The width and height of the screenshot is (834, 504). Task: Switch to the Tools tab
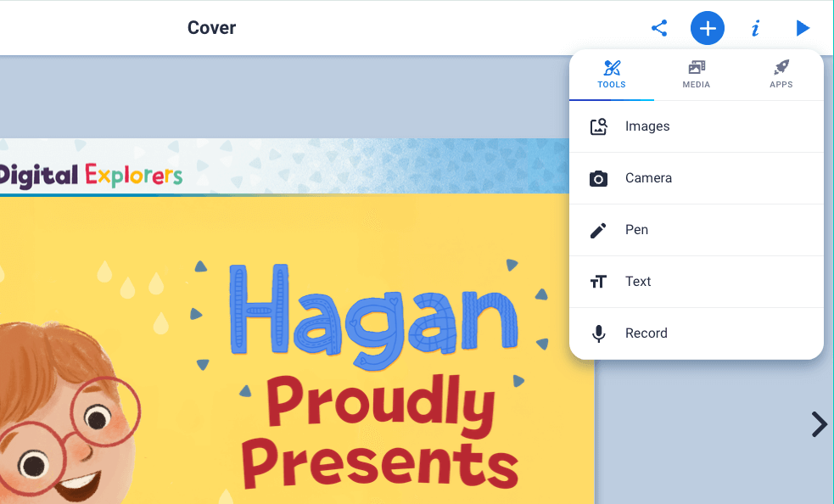[612, 75]
